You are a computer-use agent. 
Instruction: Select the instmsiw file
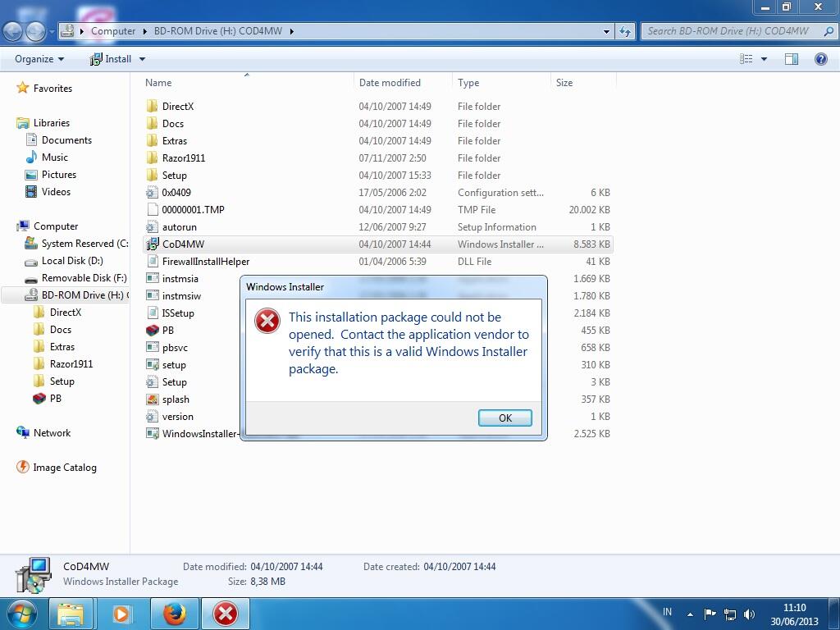coord(181,295)
